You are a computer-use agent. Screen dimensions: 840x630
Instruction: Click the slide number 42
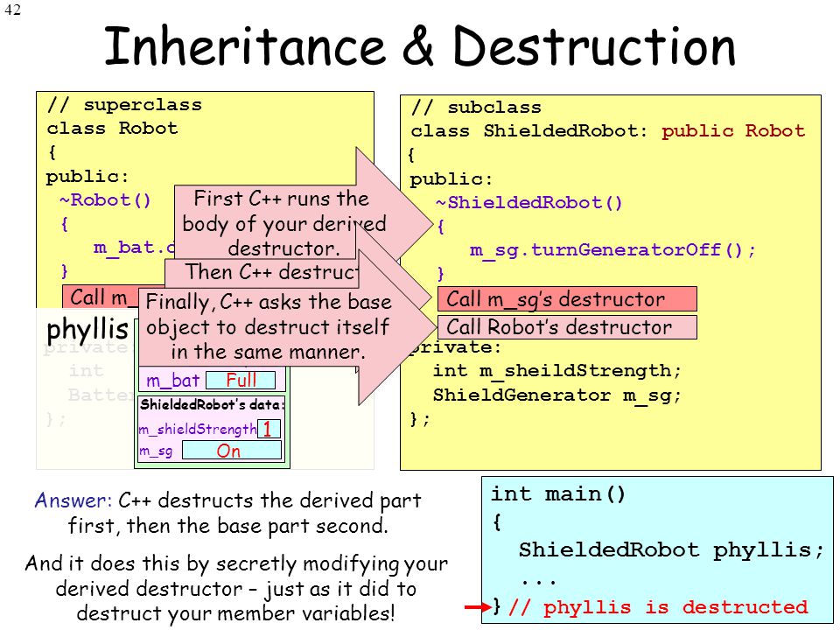(12, 10)
